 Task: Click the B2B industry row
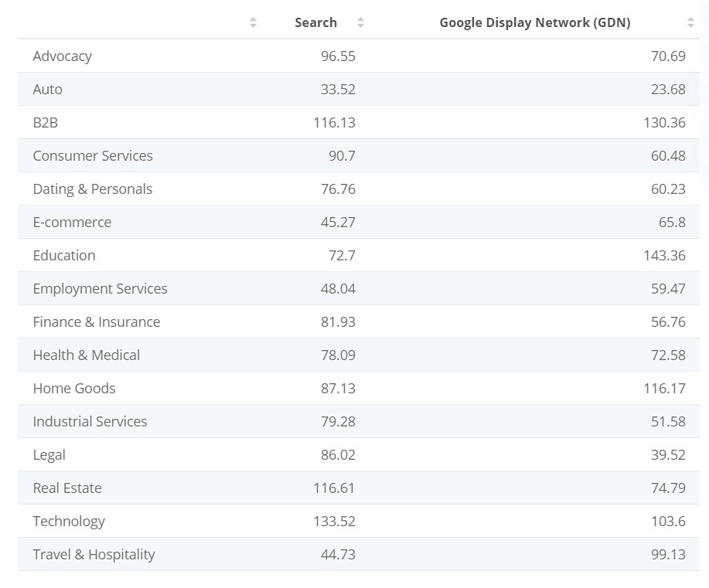click(359, 123)
